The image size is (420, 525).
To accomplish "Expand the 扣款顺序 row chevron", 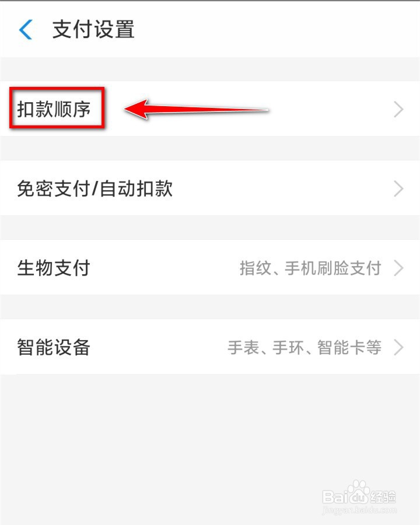I will [398, 109].
